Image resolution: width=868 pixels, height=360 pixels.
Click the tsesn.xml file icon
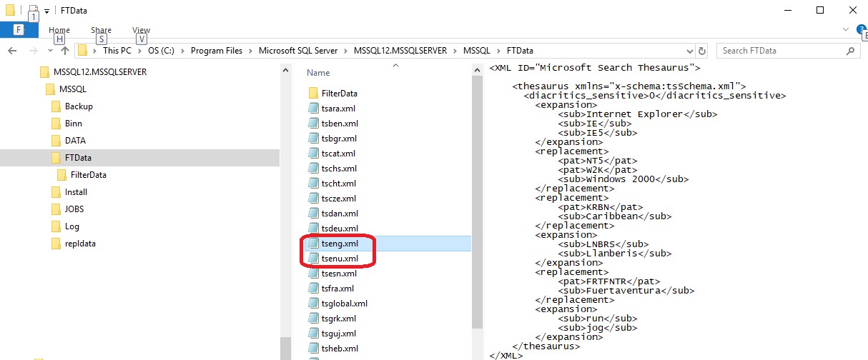point(313,274)
